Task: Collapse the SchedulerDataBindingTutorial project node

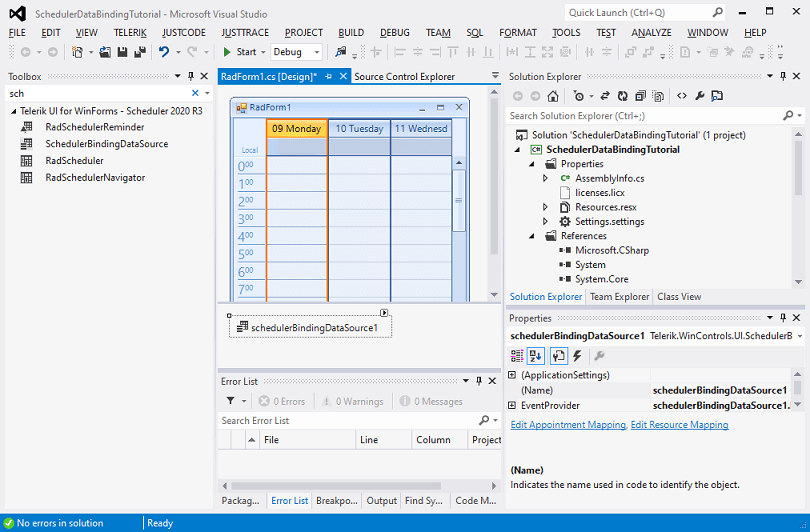Action: (517, 150)
